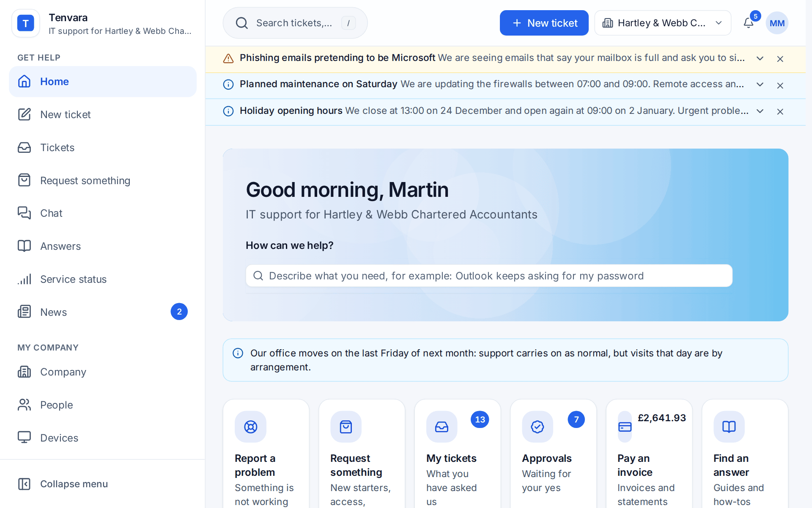
Task: Open the Hartley & Webb company dropdown
Action: pyautogui.click(x=663, y=23)
